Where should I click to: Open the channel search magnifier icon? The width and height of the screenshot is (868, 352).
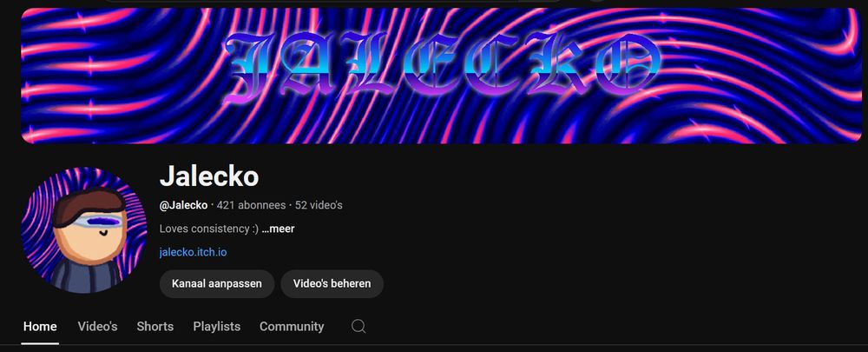pos(358,327)
